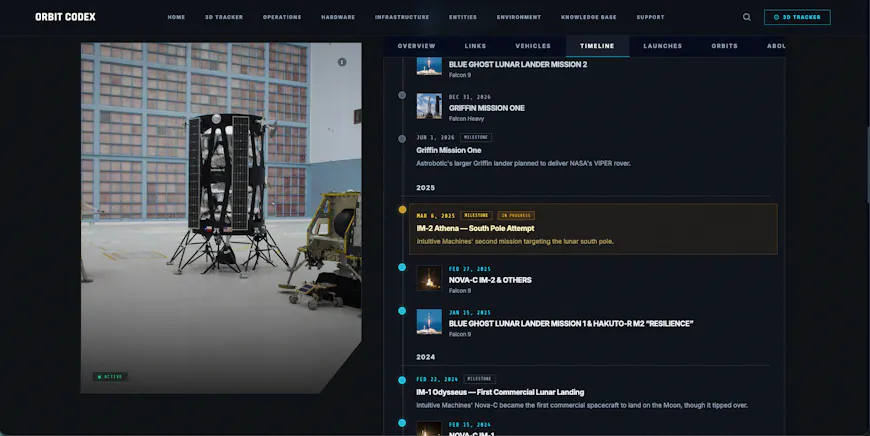Click Blue Ghost Mission 1 launch thumbnail
Image resolution: width=870 pixels, height=436 pixels.
click(x=429, y=322)
